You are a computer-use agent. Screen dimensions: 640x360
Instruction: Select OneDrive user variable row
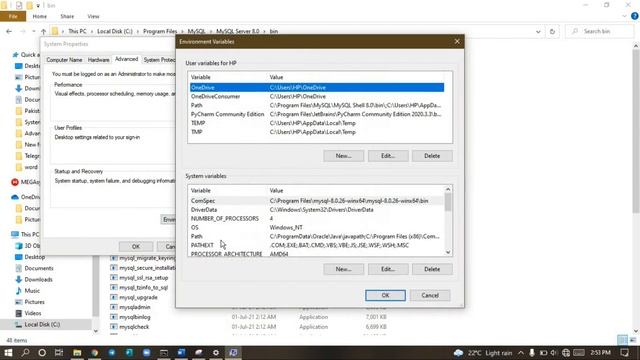pyautogui.click(x=317, y=87)
